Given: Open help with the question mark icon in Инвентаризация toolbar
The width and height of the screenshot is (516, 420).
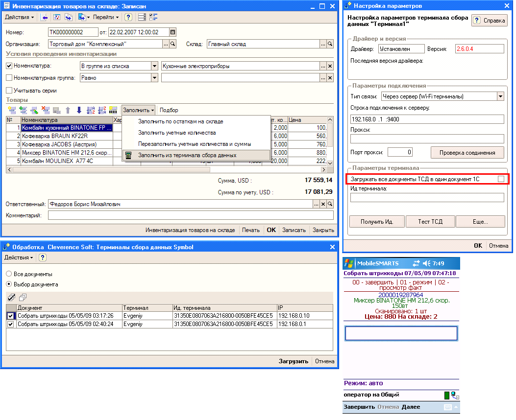Looking at the screenshot, I should click(x=128, y=17).
